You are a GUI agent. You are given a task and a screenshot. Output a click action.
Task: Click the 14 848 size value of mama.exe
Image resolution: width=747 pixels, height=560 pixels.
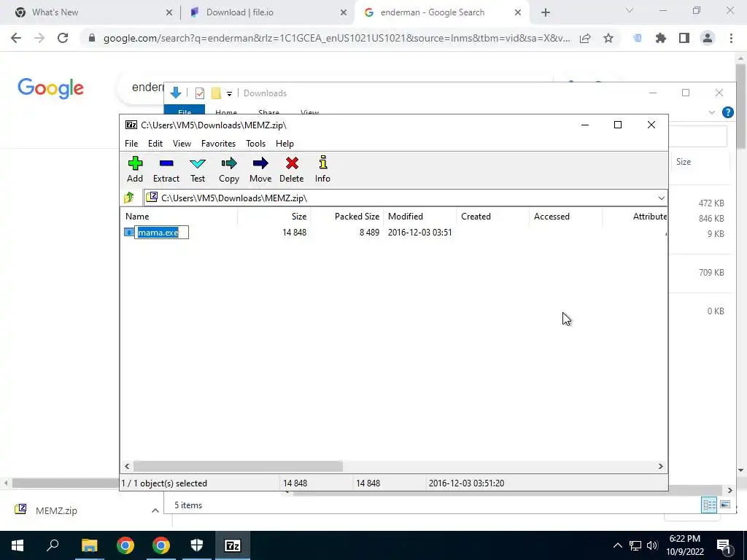pyautogui.click(x=294, y=233)
